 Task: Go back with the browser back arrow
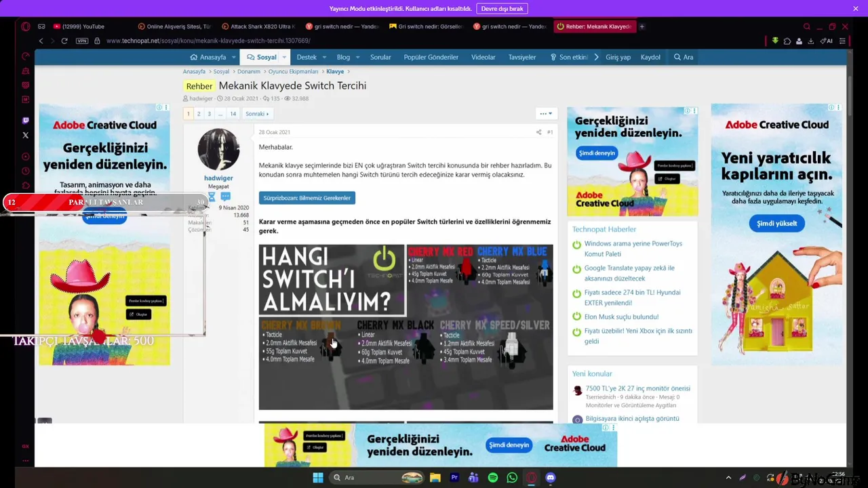(41, 41)
